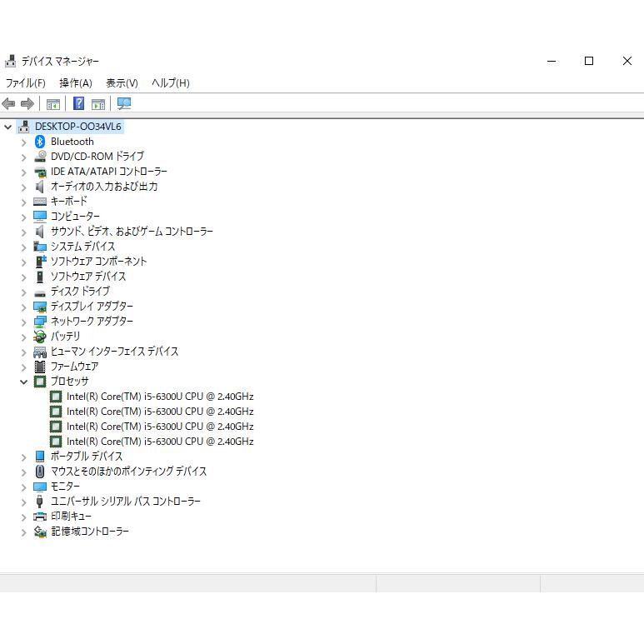Expand the サウンド、ビデオ、およびゲーム コントローラー category
The image size is (644, 644).
click(24, 232)
